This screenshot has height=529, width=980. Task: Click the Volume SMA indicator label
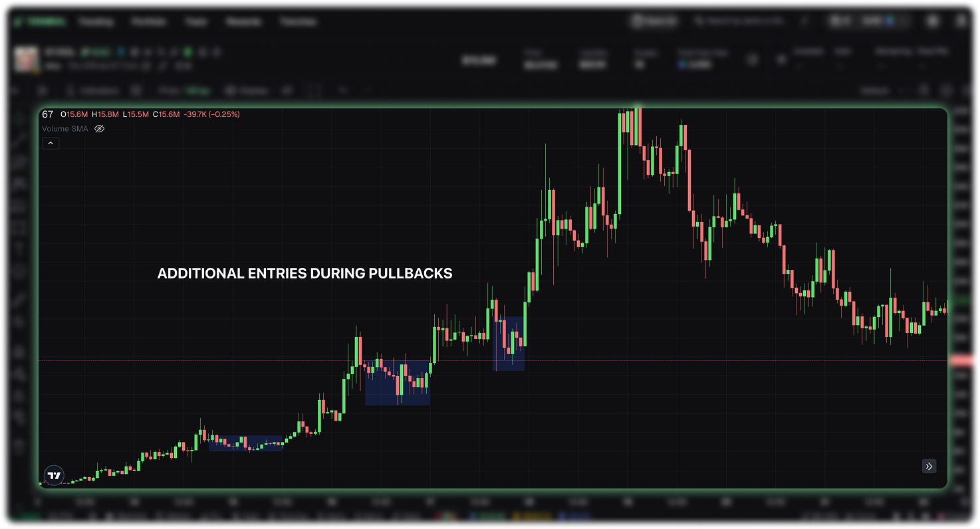click(64, 129)
